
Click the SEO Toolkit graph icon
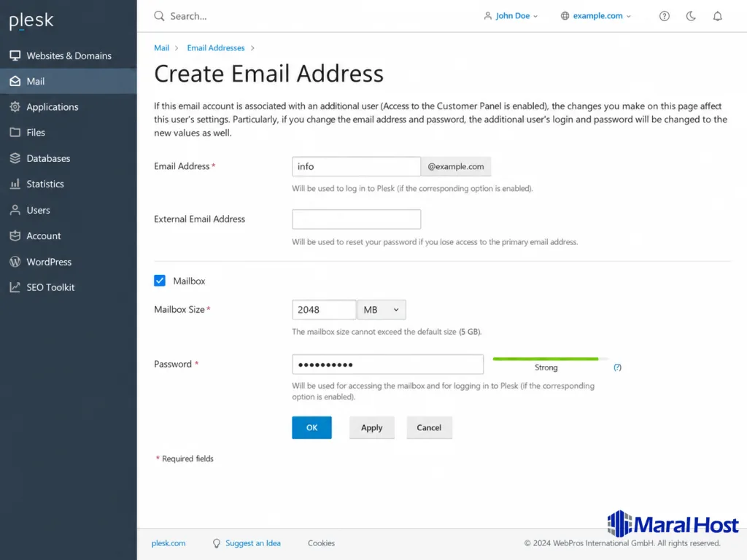15,287
